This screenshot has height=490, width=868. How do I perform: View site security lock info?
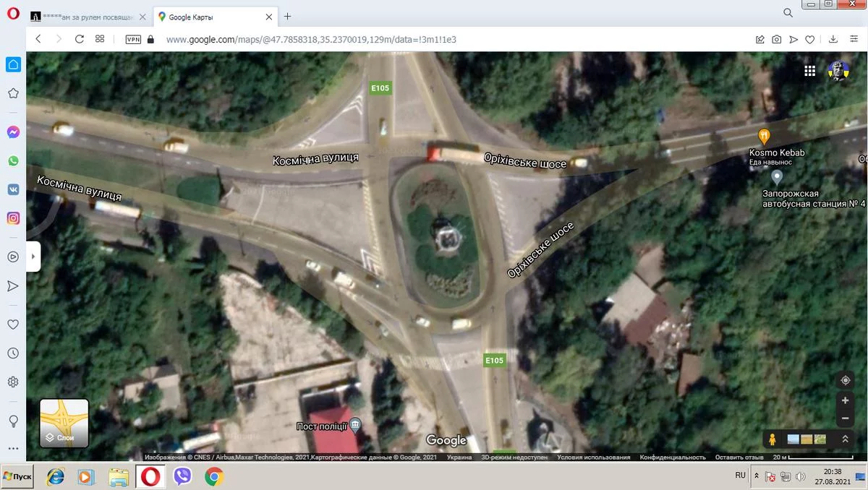(x=150, y=39)
